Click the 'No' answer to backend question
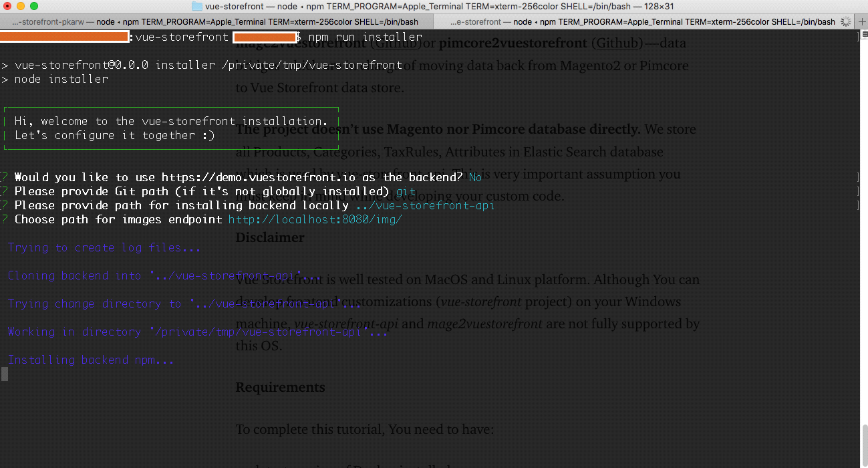This screenshot has width=868, height=468. [x=475, y=177]
